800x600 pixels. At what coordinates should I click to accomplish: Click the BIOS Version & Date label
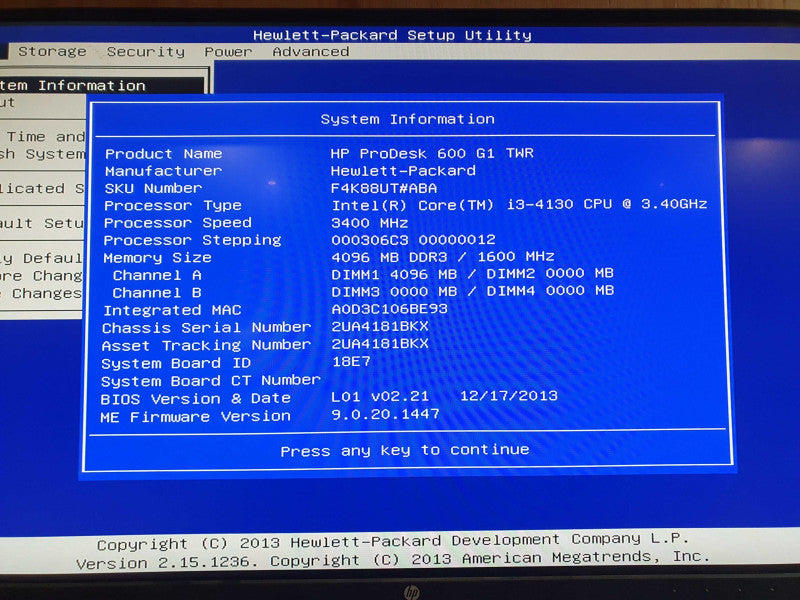195,398
